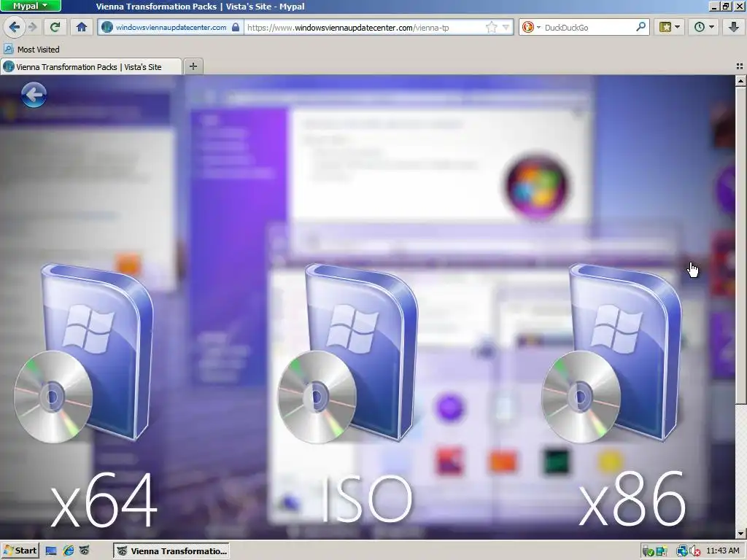
Task: Select the Vienna Transformation Packs tab
Action: (90, 66)
